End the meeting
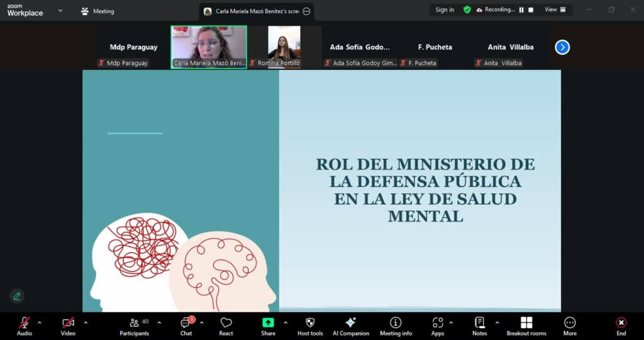 621,326
